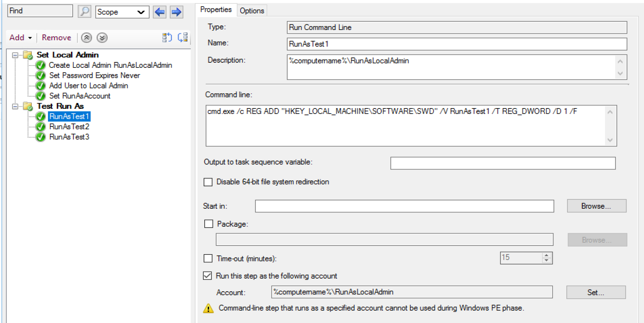Click the yellow warning triangle icon
Viewport: 644px width, 323px height.
pyautogui.click(x=208, y=308)
